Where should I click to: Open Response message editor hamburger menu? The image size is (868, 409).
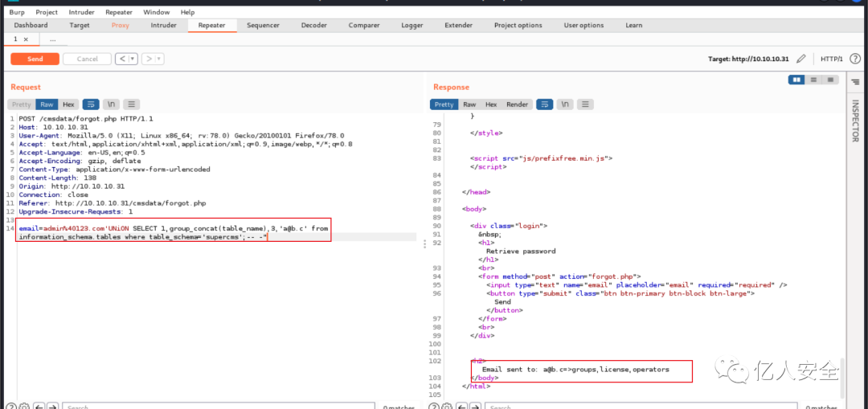coord(586,104)
